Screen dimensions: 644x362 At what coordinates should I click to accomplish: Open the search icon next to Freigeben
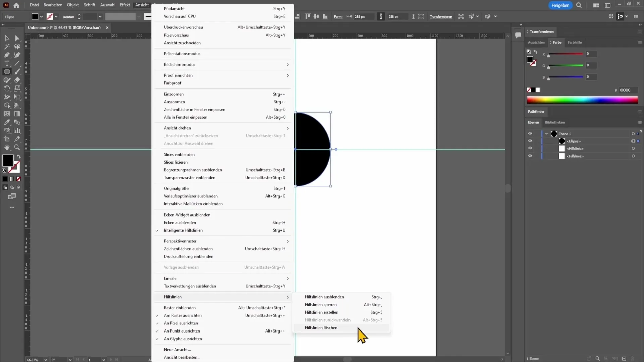(579, 5)
